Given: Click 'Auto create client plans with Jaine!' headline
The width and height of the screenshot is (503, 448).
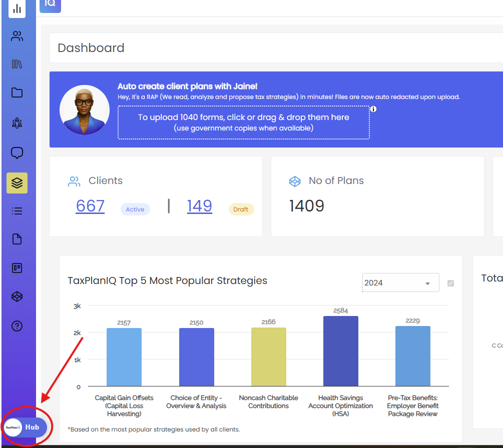Looking at the screenshot, I should tap(187, 86).
